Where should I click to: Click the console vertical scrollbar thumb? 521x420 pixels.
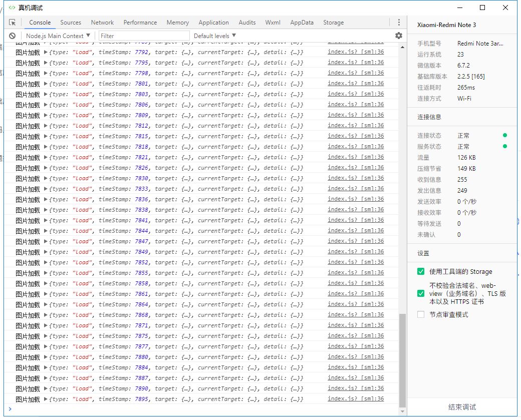click(402, 360)
